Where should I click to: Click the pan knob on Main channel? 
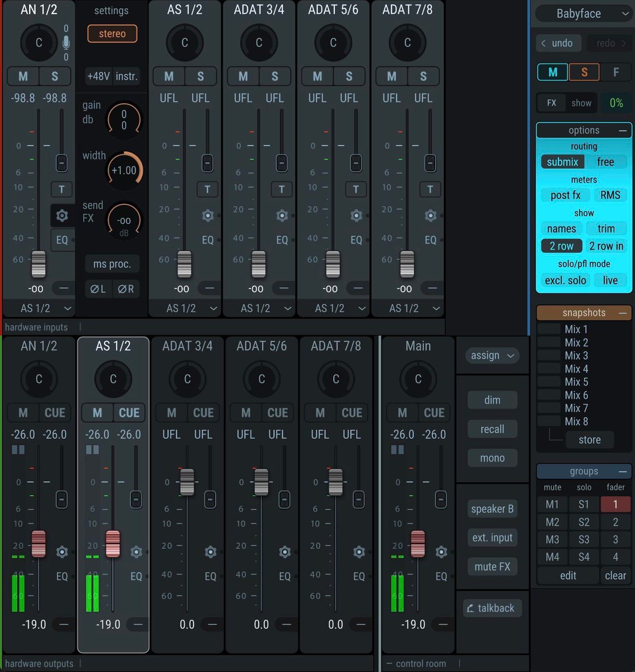[x=418, y=379]
